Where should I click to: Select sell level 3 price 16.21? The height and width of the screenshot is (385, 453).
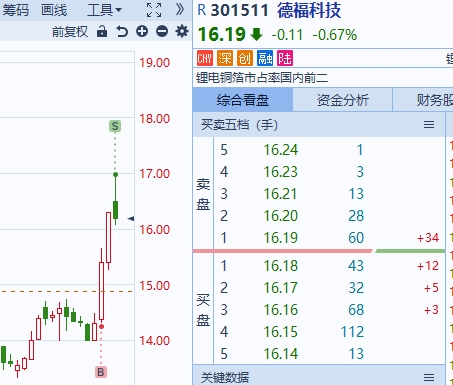(x=281, y=194)
